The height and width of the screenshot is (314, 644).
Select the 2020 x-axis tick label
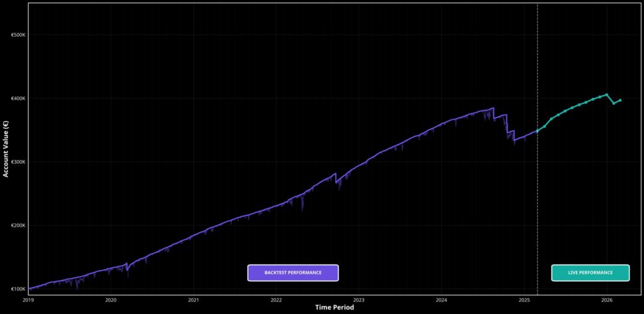pos(111,300)
